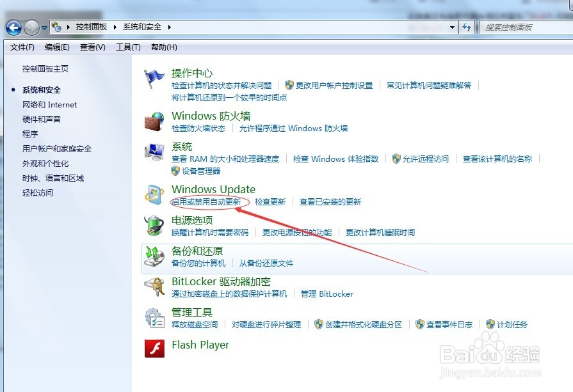Select 外观和个性化 in sidebar
This screenshot has height=392, width=573.
45,163
